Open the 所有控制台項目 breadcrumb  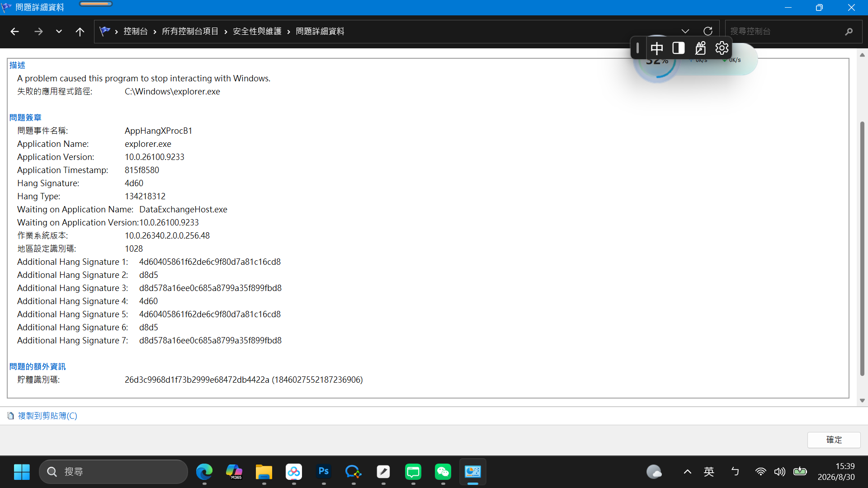click(x=190, y=31)
